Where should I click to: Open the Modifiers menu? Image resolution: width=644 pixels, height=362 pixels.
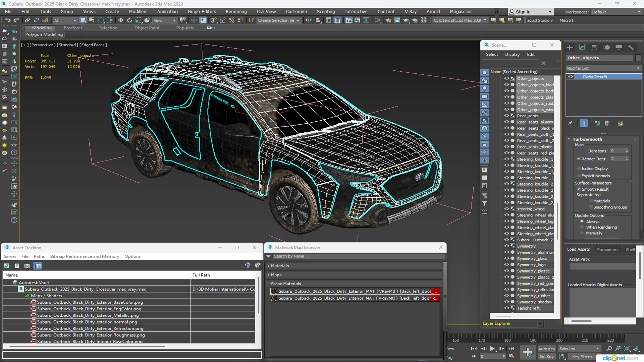point(138,12)
